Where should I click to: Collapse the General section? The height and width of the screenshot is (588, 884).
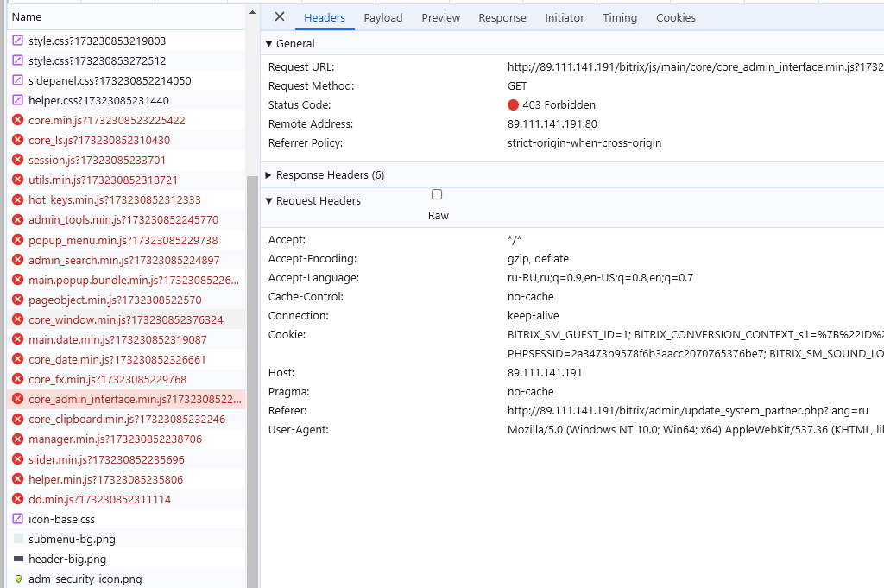tap(269, 44)
